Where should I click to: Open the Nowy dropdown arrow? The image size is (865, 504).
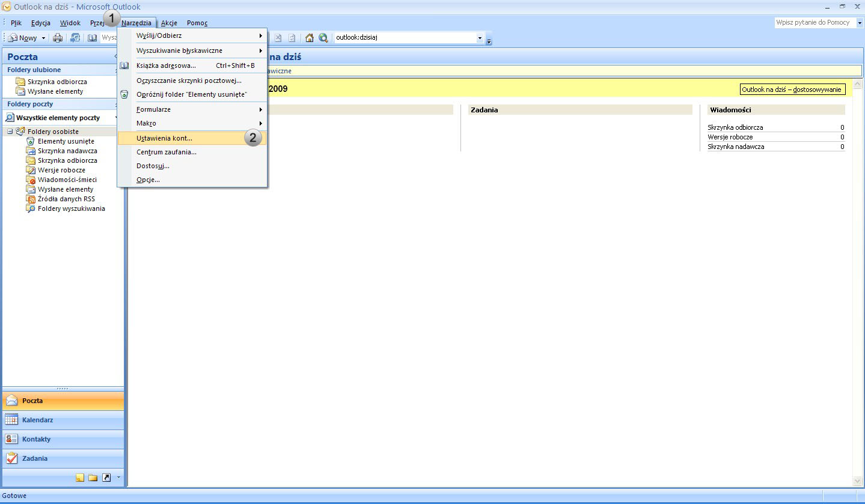click(43, 38)
